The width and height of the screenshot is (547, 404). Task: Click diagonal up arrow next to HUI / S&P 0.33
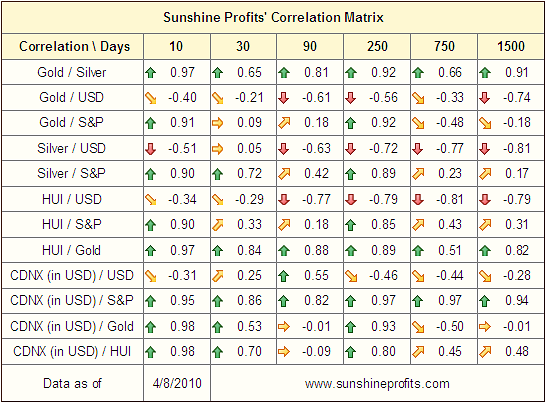coord(217,225)
